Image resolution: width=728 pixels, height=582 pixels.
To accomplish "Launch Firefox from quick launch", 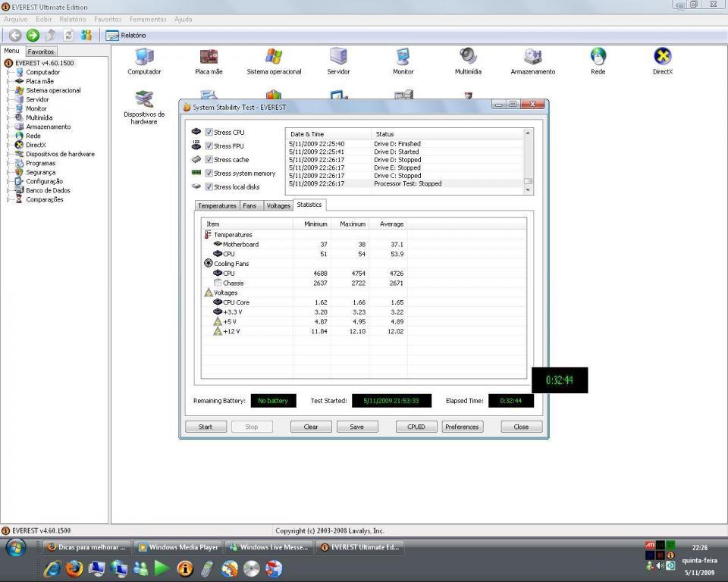I will pos(74,568).
